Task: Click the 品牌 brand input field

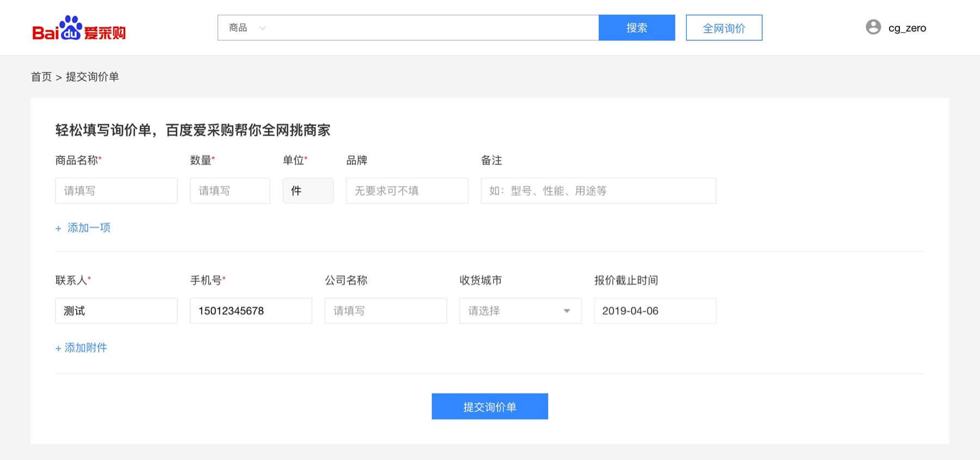Action: (x=407, y=191)
